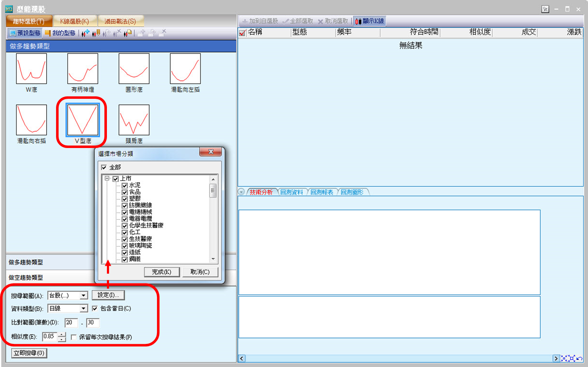Click the add pattern icon with blue plus

pyautogui.click(x=86, y=33)
